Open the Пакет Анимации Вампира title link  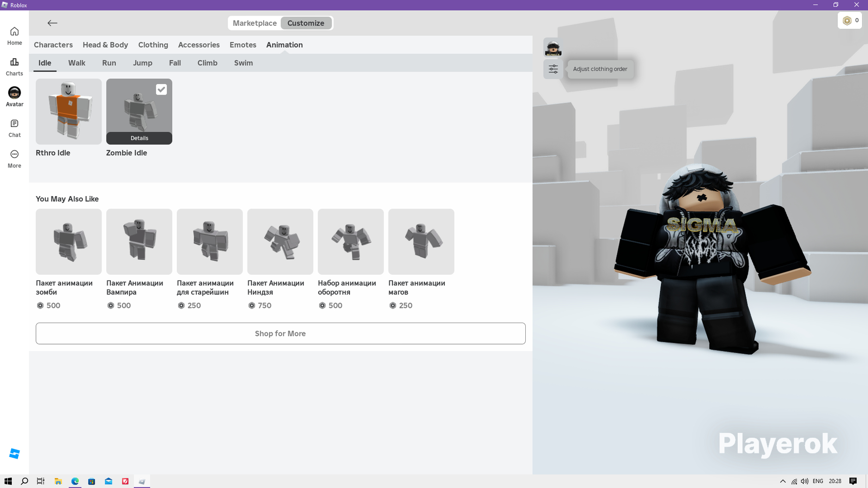(x=135, y=287)
